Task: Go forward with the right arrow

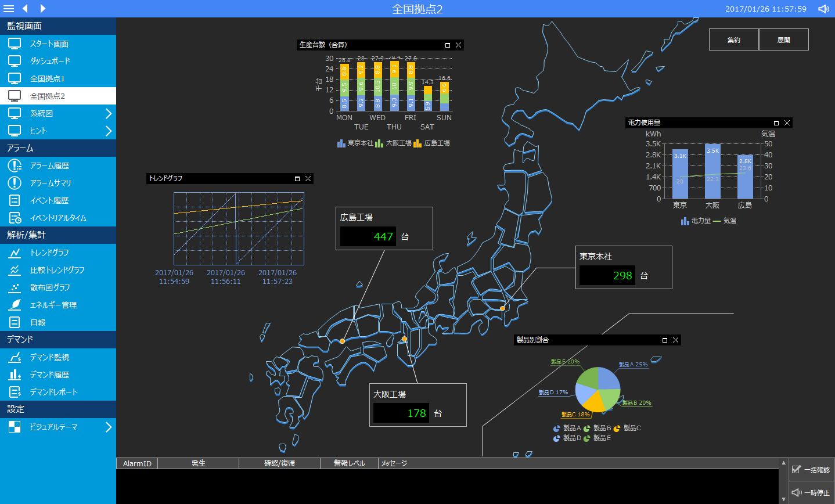Action: [x=43, y=9]
